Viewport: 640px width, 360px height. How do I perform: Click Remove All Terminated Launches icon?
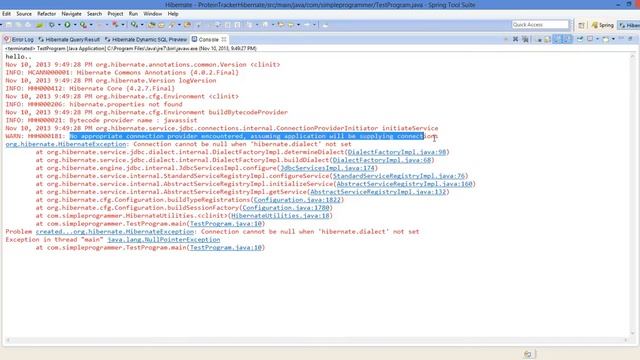[x=525, y=39]
